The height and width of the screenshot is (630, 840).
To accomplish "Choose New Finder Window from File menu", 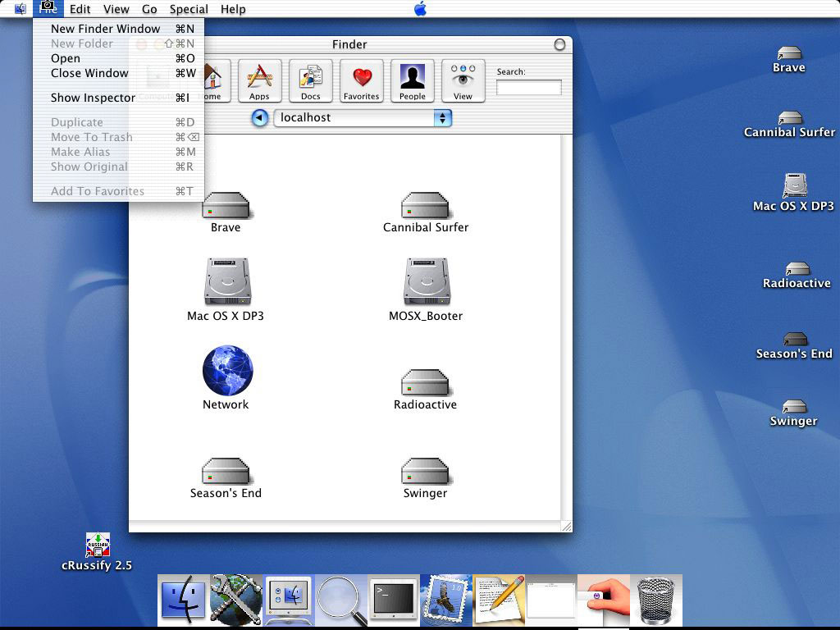I will (x=118, y=29).
